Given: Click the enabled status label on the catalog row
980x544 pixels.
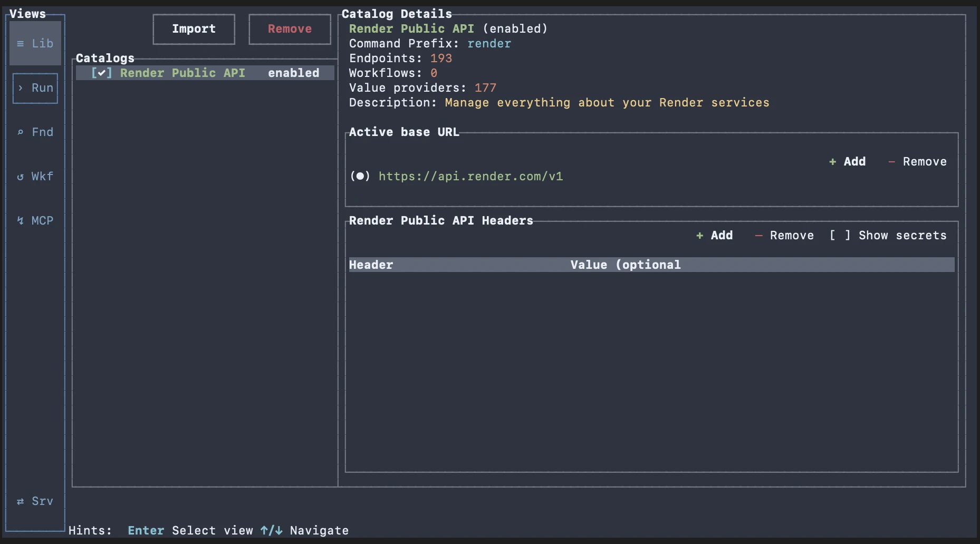Looking at the screenshot, I should pos(293,73).
